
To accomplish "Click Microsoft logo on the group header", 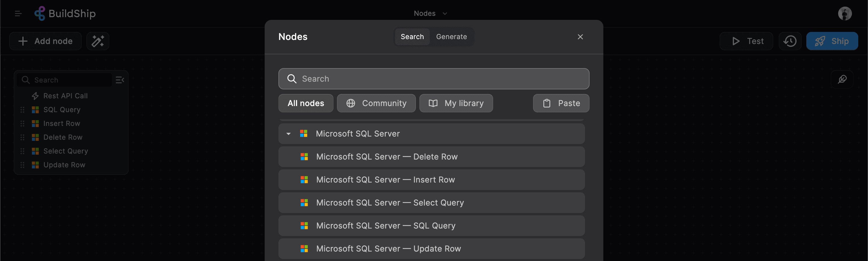I will pyautogui.click(x=304, y=134).
